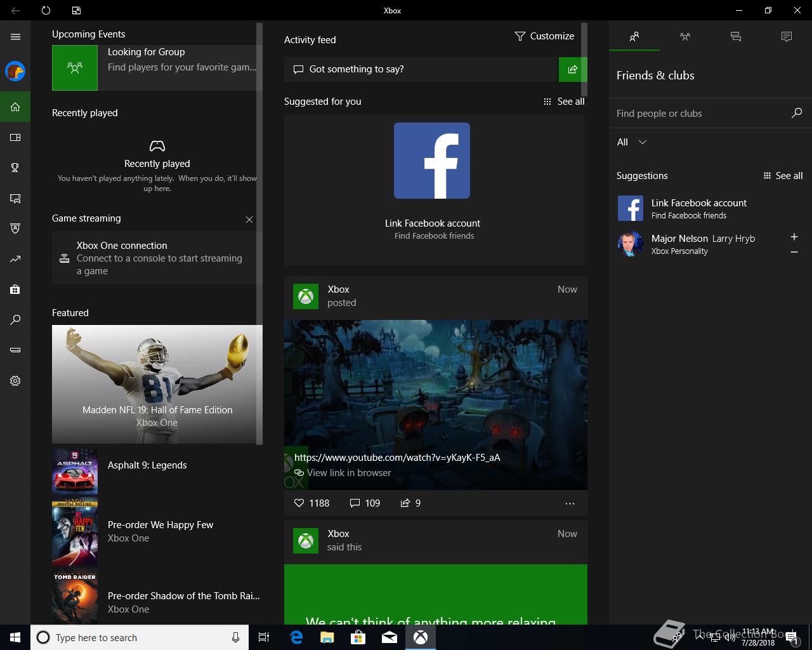Launch Microsoft Edge from the taskbar
This screenshot has height=650, width=812.
(x=296, y=637)
